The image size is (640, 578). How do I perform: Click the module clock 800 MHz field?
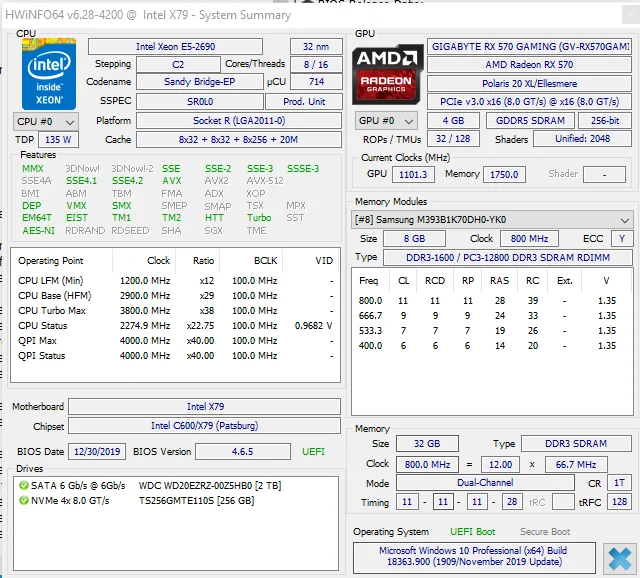(x=529, y=238)
